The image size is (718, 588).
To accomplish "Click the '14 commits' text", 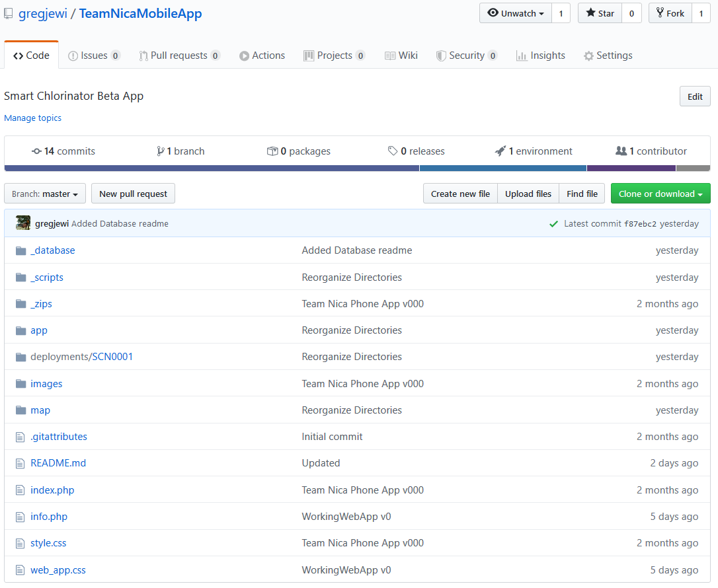I will [x=69, y=151].
